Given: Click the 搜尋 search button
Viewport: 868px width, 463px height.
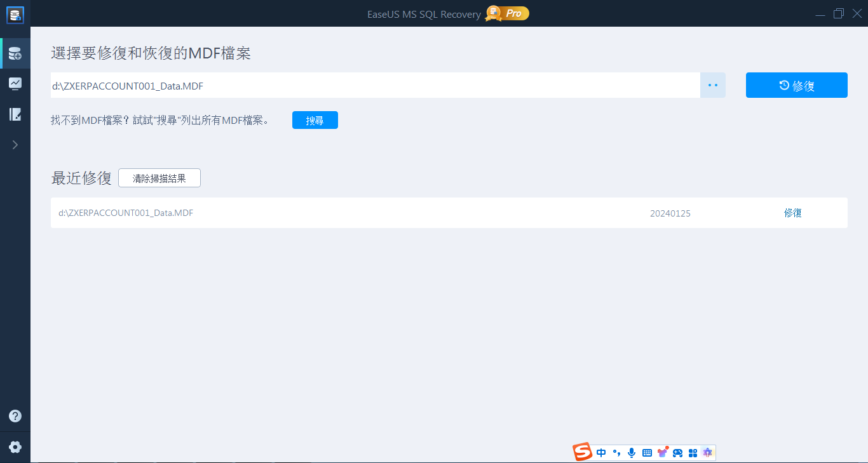Looking at the screenshot, I should coord(315,120).
